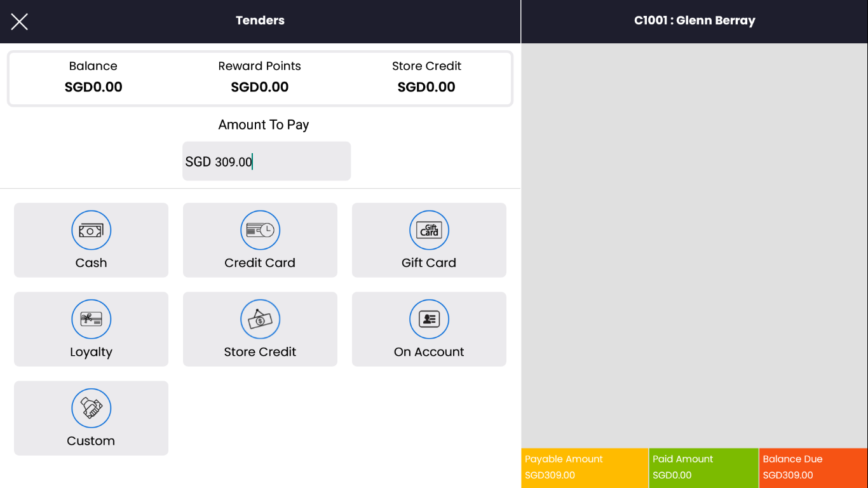Select the Loyalty card payment icon
The height and width of the screenshot is (488, 868).
(91, 319)
